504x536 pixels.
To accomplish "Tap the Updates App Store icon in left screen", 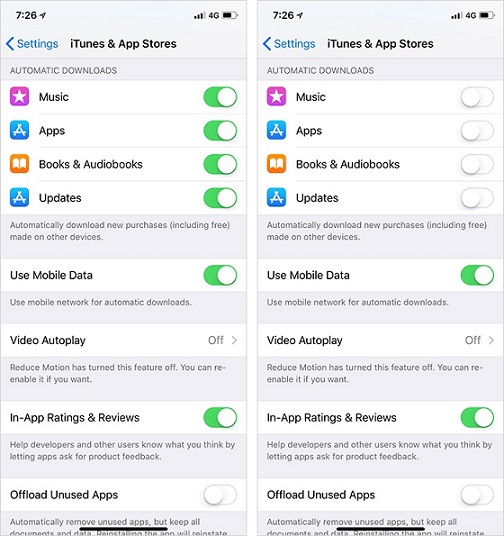I will click(19, 198).
